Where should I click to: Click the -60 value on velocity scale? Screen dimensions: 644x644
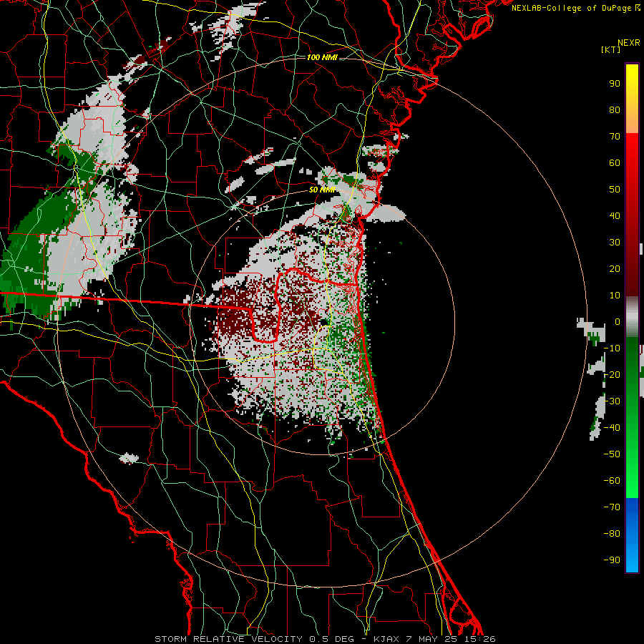(612, 481)
